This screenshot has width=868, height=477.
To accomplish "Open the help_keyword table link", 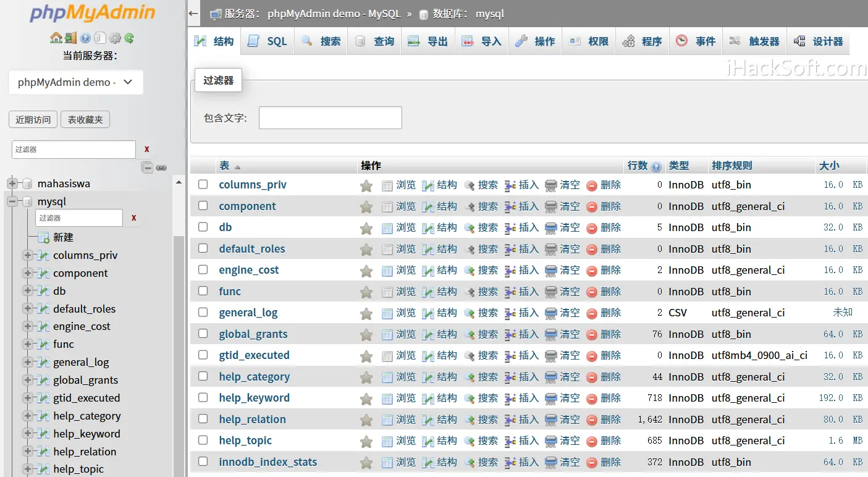I will [x=255, y=398].
